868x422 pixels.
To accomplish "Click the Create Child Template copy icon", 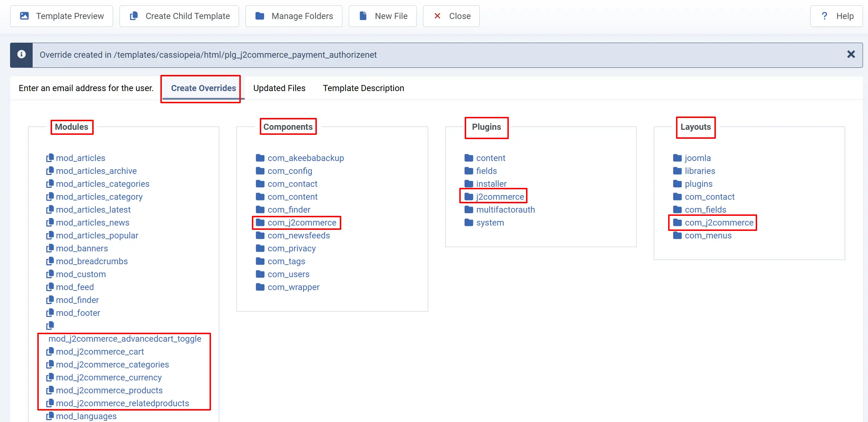I will [x=133, y=16].
